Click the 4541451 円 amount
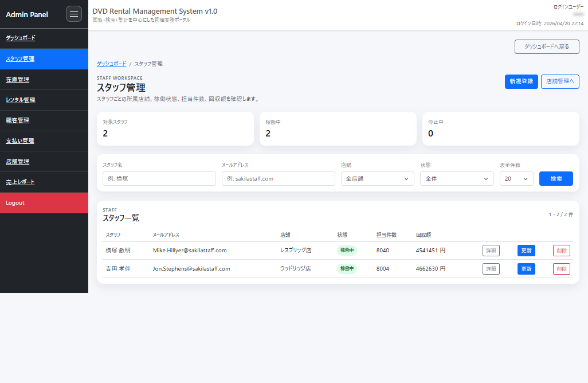 (x=430, y=250)
